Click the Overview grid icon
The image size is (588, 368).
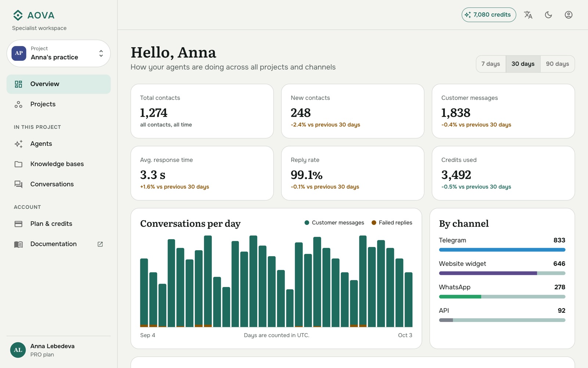(18, 84)
